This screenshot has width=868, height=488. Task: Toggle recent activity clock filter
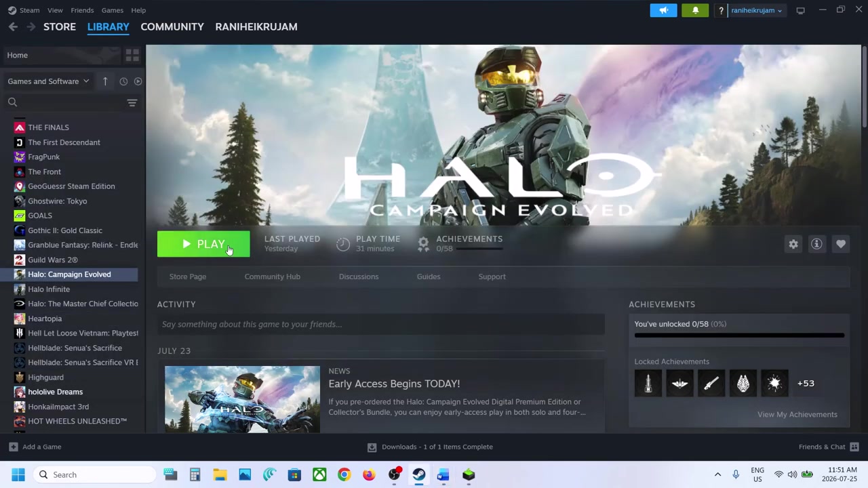coord(123,81)
